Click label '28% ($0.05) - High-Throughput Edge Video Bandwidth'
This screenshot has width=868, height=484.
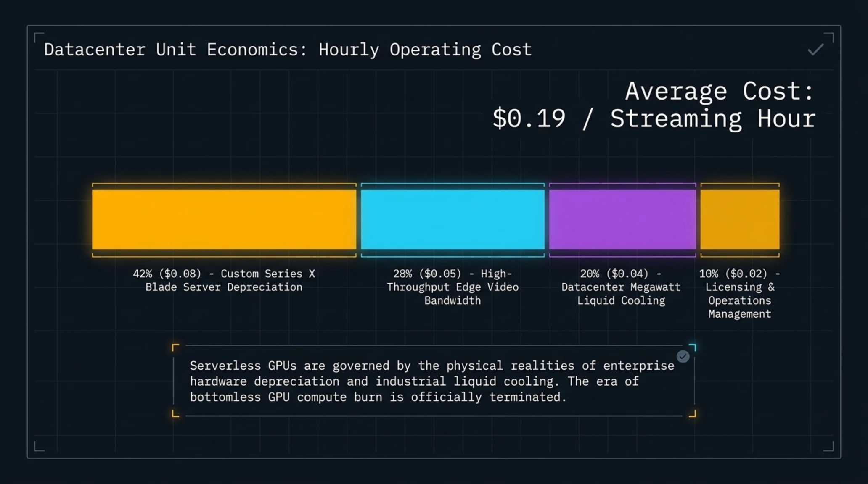coord(453,287)
